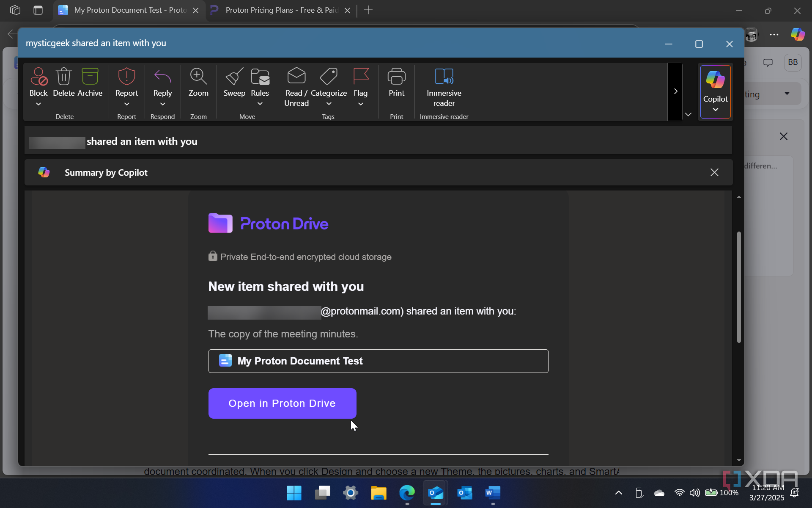Close the My Proton Document Test tab

point(196,11)
